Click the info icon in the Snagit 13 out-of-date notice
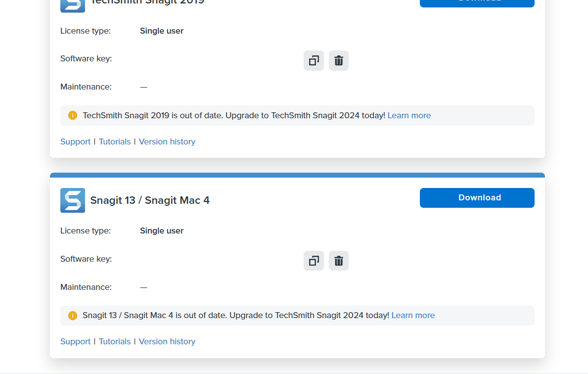588x374 pixels. [x=73, y=316]
